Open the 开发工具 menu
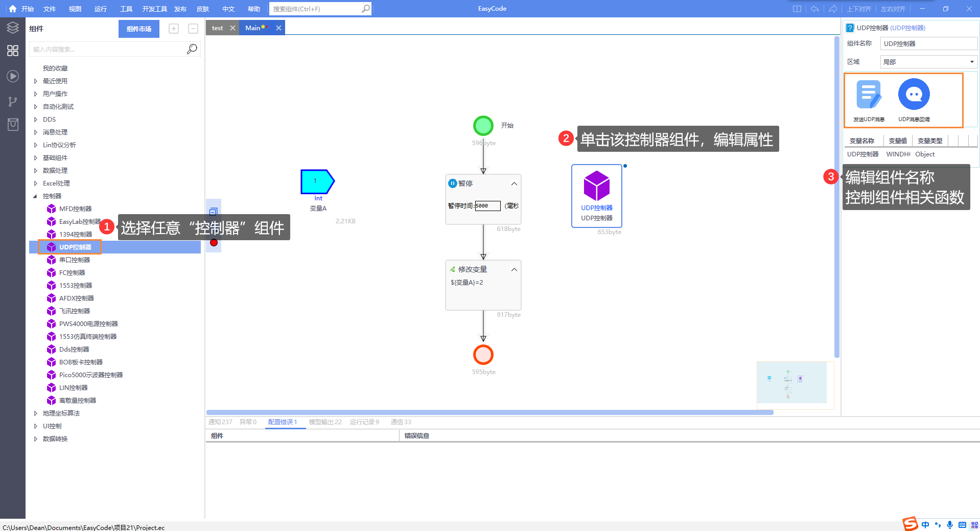This screenshot has height=531, width=980. click(154, 9)
